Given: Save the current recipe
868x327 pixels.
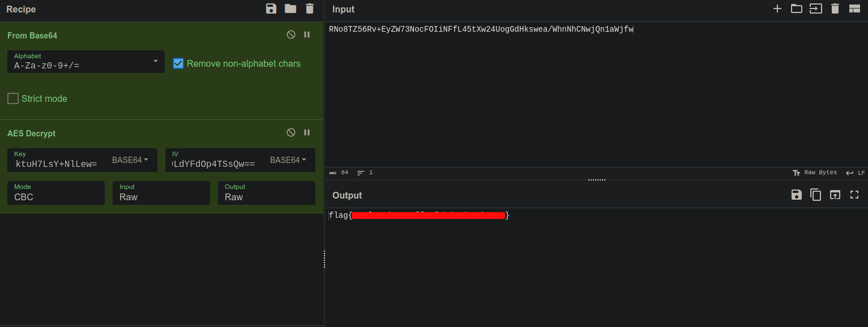Looking at the screenshot, I should 271,8.
